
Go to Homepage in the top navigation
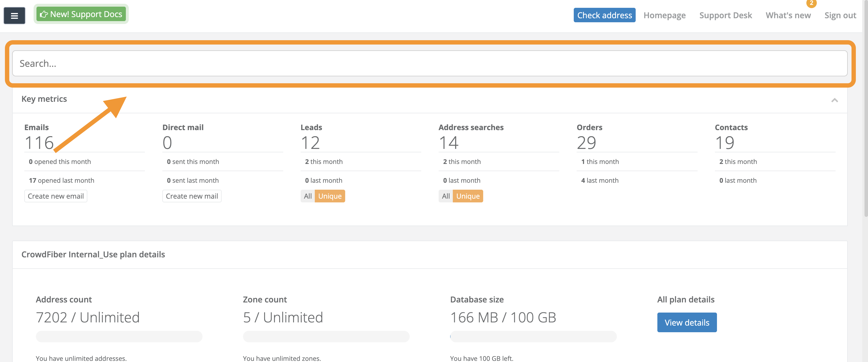665,15
